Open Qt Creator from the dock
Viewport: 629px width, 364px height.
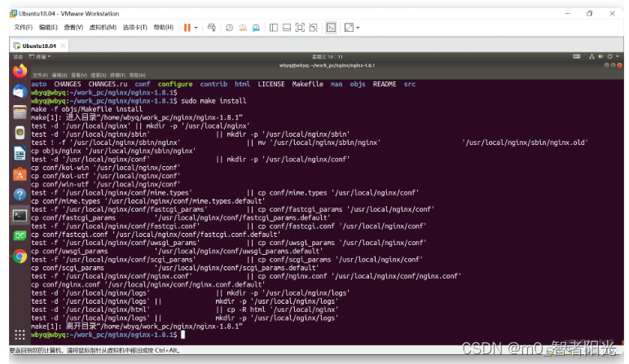[x=20, y=235]
